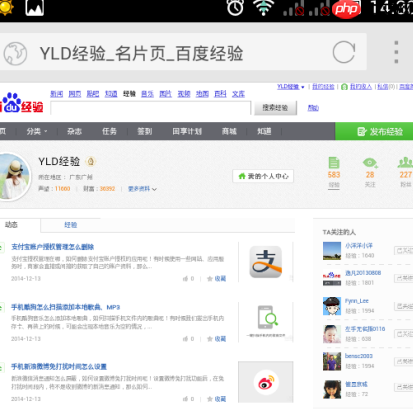Click 收藏 star on the Alipay article
The height and width of the screenshot is (409, 413).
[216, 279]
